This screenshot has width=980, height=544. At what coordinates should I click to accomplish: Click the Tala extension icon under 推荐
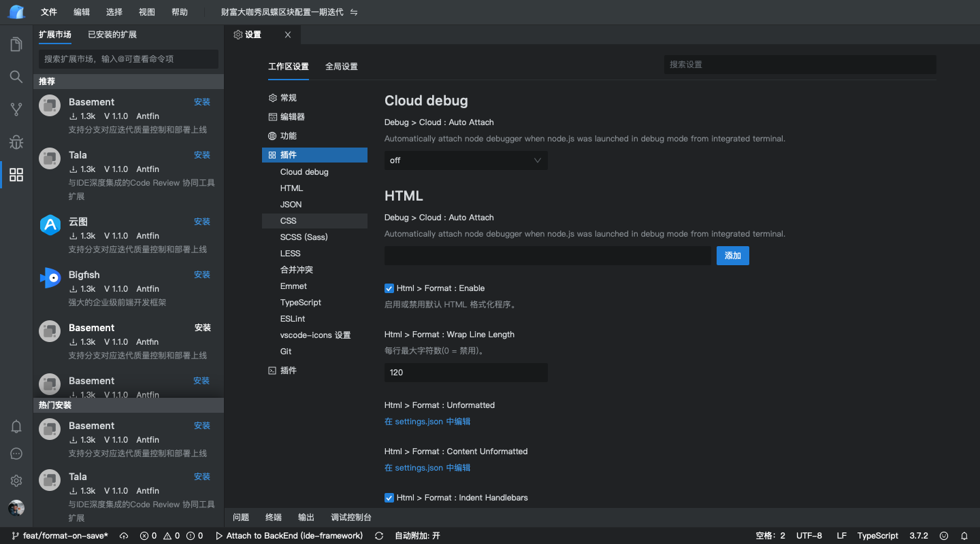point(50,158)
